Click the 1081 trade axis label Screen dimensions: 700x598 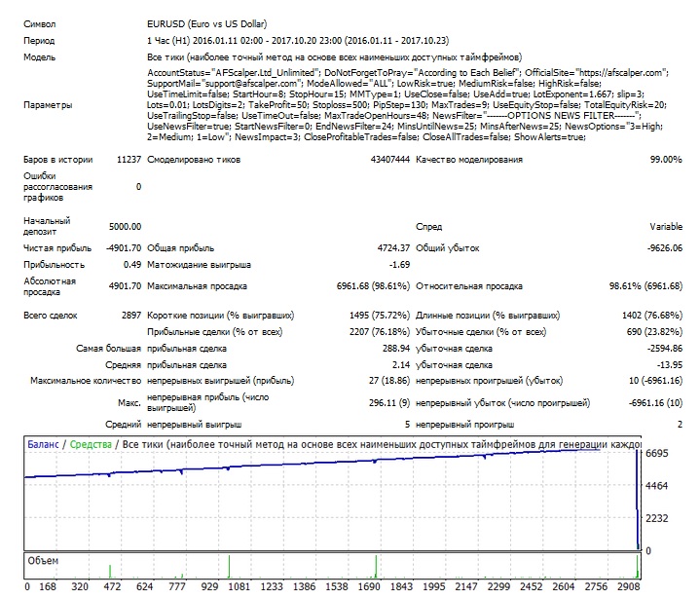(x=239, y=586)
